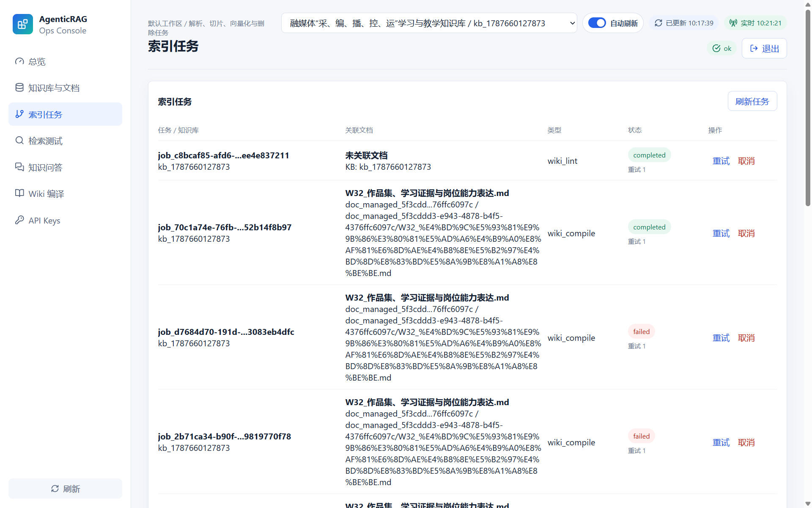The image size is (812, 508).
Task: Click the failed badge for job_2b71ca34
Action: (641, 436)
